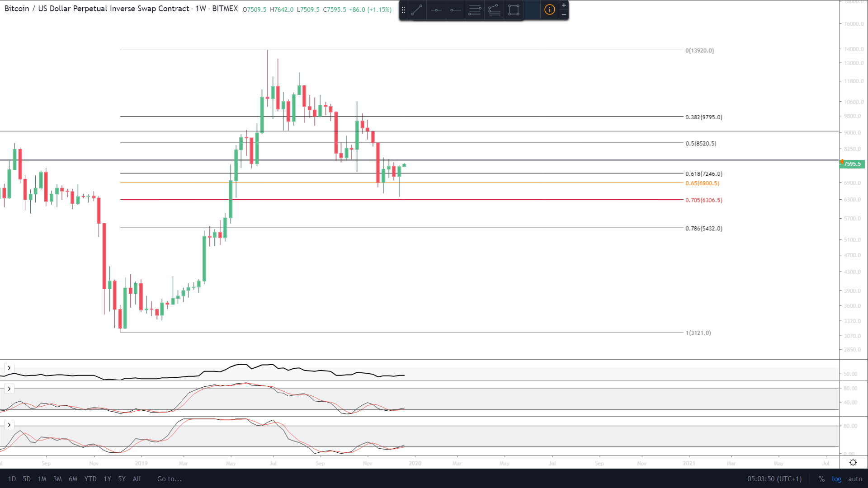The width and height of the screenshot is (868, 488).
Task: Open the Go to... date dialog
Action: pyautogui.click(x=169, y=479)
